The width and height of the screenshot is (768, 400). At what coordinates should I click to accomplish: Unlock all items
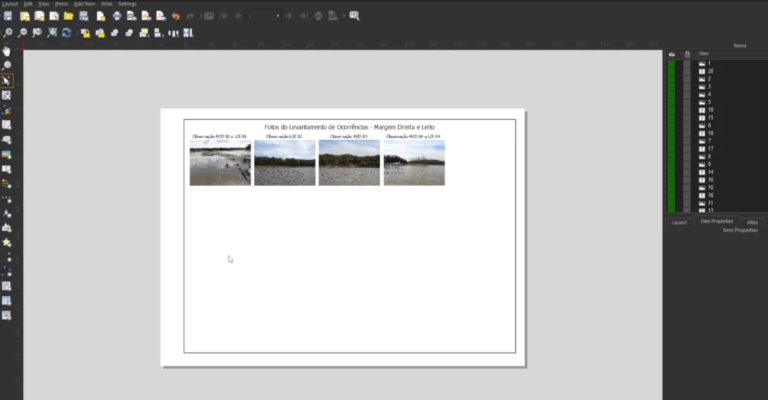(100, 33)
